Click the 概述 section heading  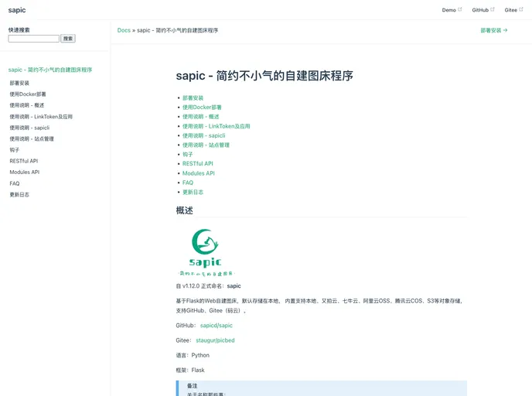coord(185,210)
